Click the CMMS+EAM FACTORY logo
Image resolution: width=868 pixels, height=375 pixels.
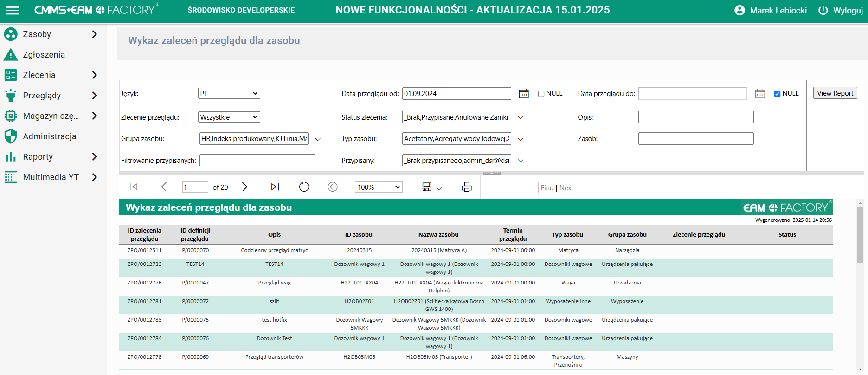[x=96, y=10]
